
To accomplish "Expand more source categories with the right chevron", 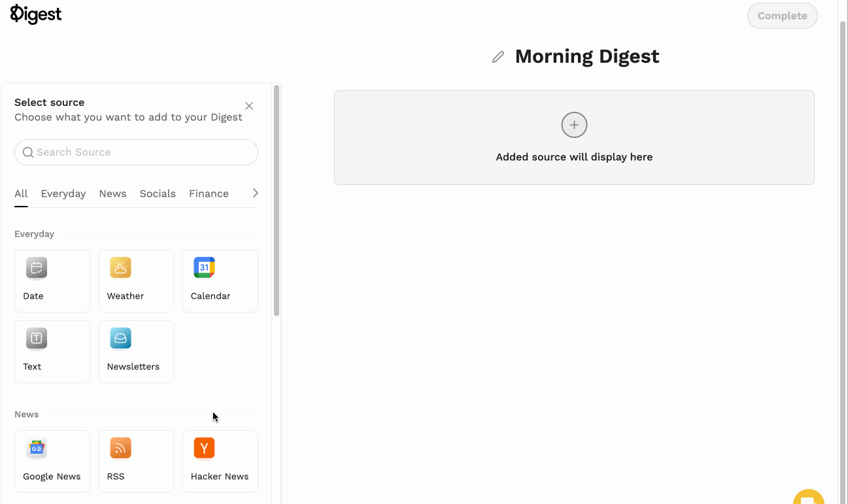I will pos(254,193).
